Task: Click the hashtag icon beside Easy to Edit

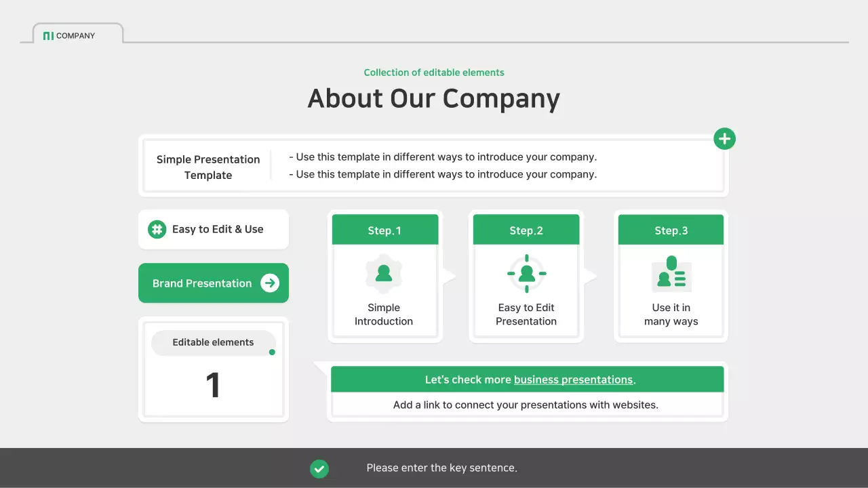Action: coord(157,229)
